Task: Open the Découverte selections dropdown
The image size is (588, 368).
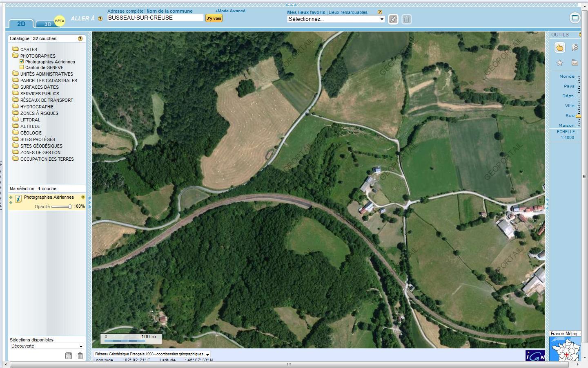Action: point(47,346)
